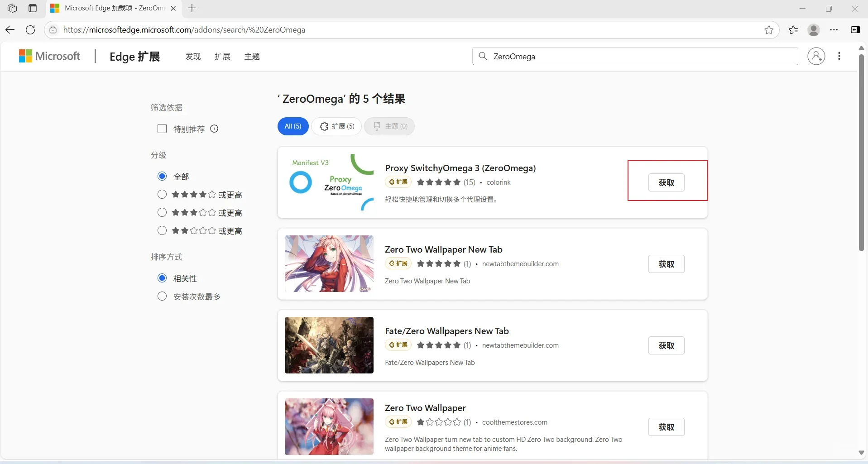
Task: Click the favorites star in the address bar
Action: [769, 30]
